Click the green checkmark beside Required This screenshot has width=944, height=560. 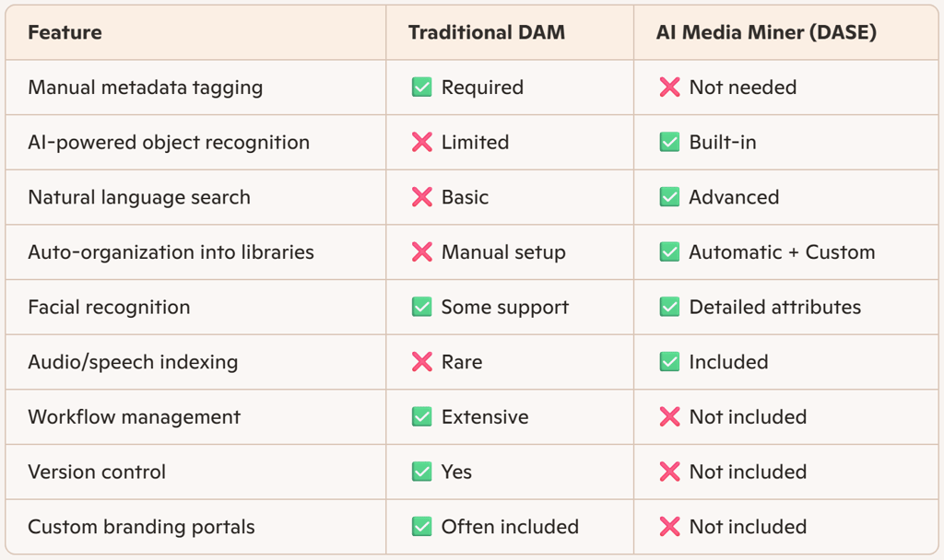[421, 87]
